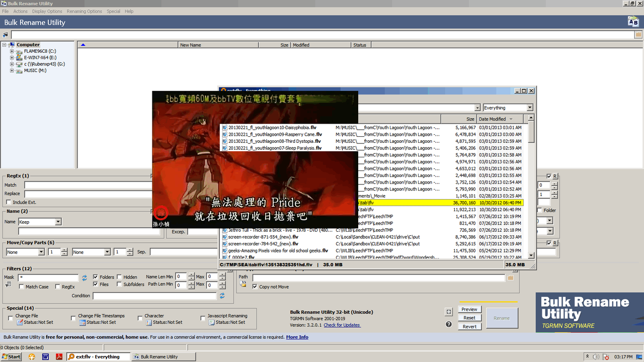Click the window-resize icon left of Preview
This screenshot has width=644, height=362.
point(449,312)
